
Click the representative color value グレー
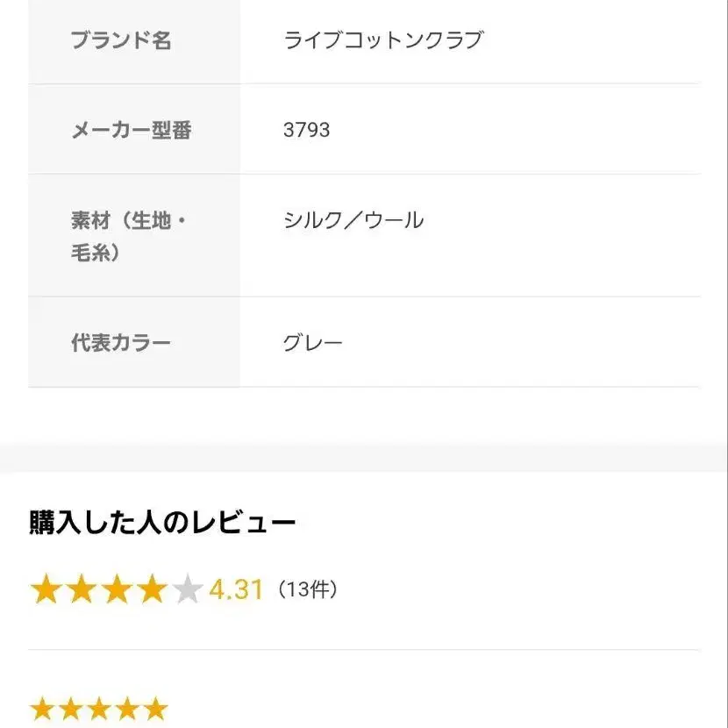click(313, 342)
